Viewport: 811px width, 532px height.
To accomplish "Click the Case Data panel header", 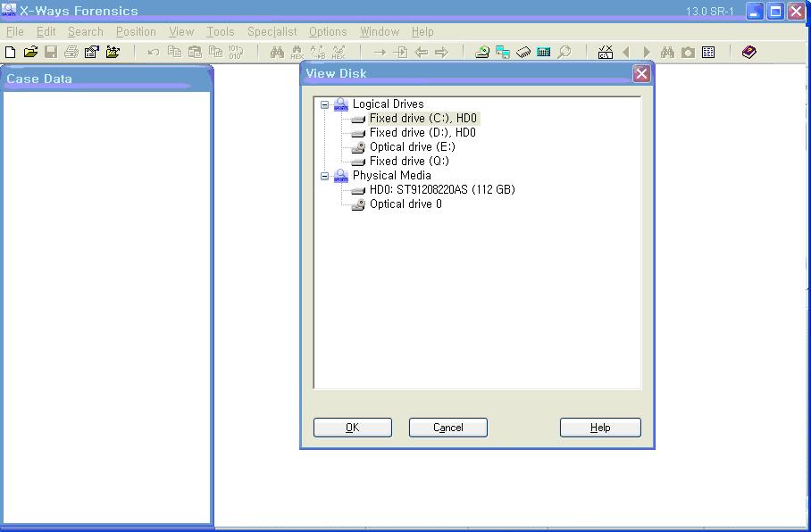I will pyautogui.click(x=106, y=79).
